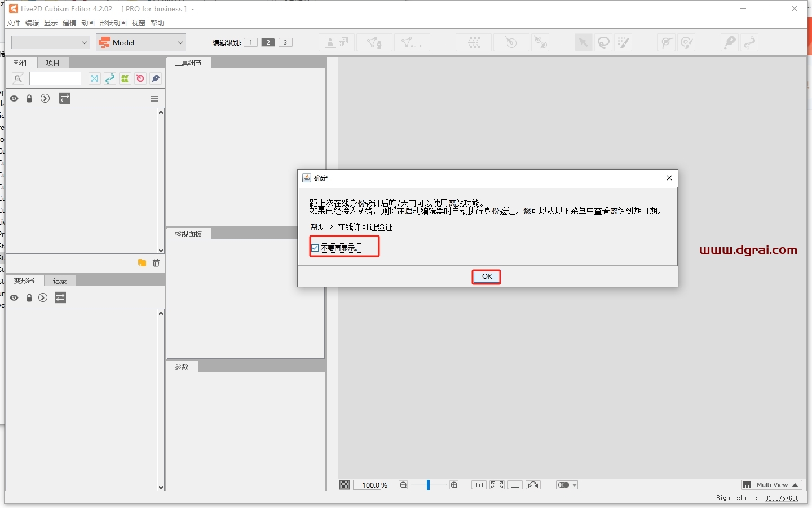Image resolution: width=812 pixels, height=508 pixels.
Task: Toggle parts panel lock icon
Action: point(29,99)
